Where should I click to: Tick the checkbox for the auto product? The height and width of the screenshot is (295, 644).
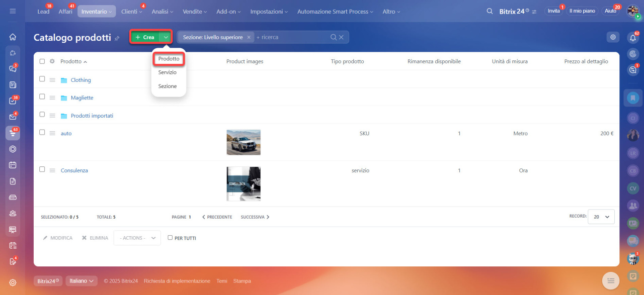pos(42,132)
